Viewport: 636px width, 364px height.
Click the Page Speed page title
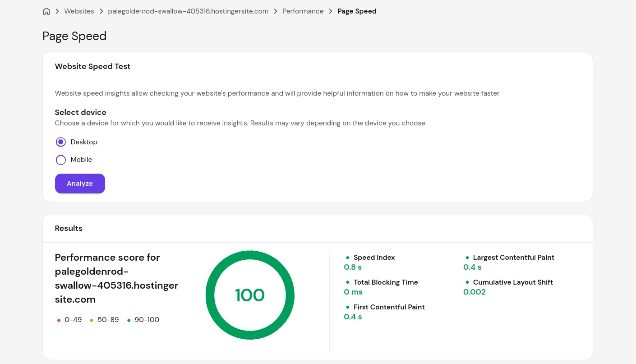[x=74, y=36]
